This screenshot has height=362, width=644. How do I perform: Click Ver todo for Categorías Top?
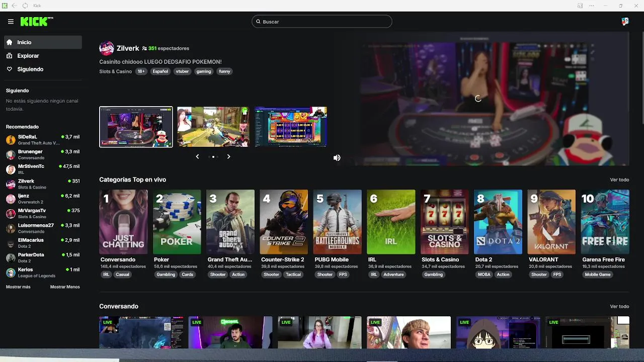click(619, 180)
